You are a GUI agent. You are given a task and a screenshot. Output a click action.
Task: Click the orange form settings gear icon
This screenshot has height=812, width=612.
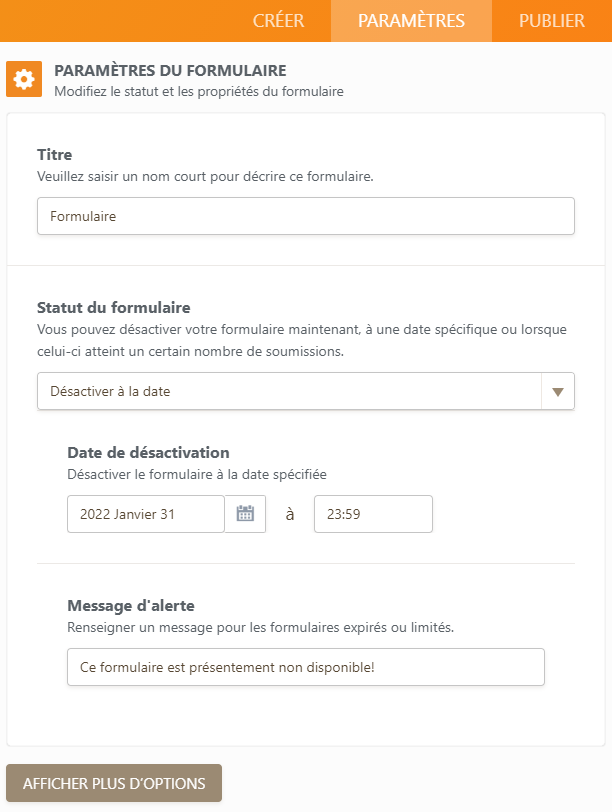(x=23, y=79)
